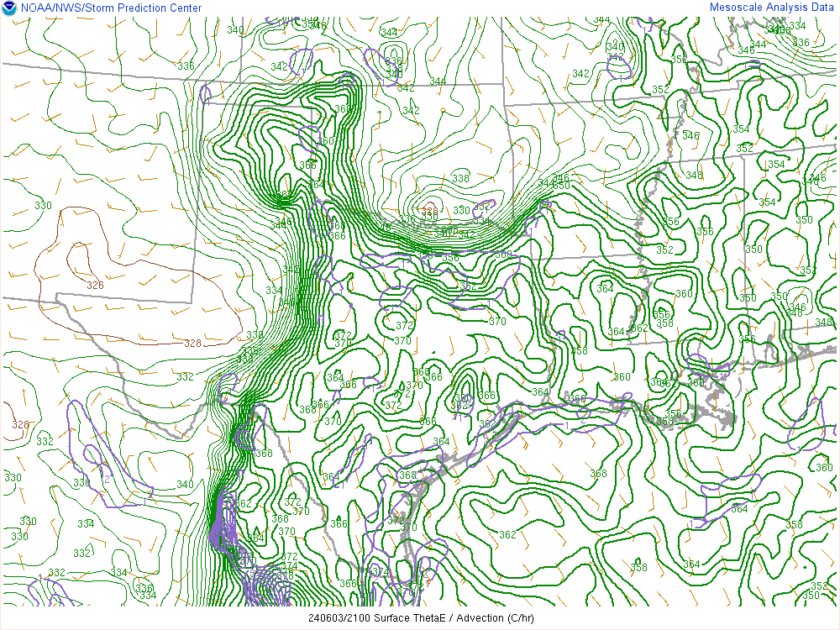Image resolution: width=840 pixels, height=630 pixels.
Task: Open the NOAA/NWS/Storm Prediction Center header link
Action: coord(109,8)
